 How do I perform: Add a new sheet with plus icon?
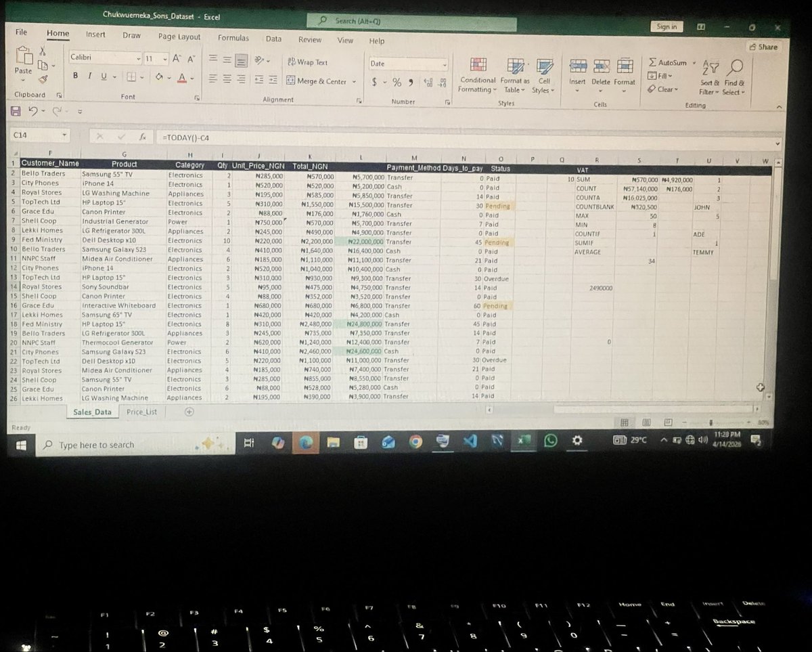pyautogui.click(x=189, y=411)
